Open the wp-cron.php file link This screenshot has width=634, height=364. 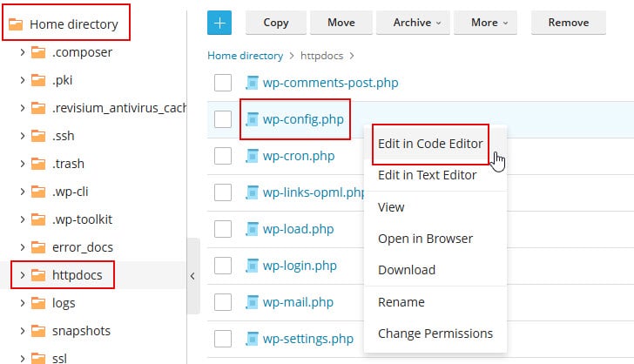299,156
